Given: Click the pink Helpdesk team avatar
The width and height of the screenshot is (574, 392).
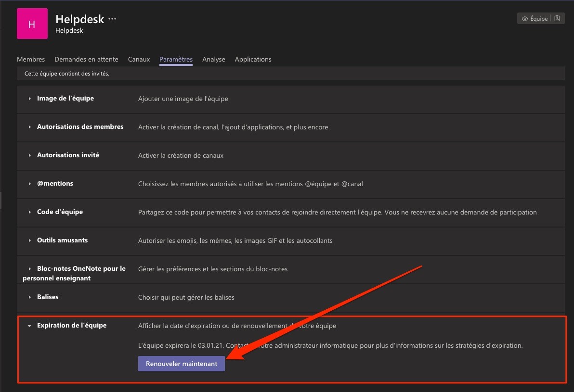Looking at the screenshot, I should point(32,24).
